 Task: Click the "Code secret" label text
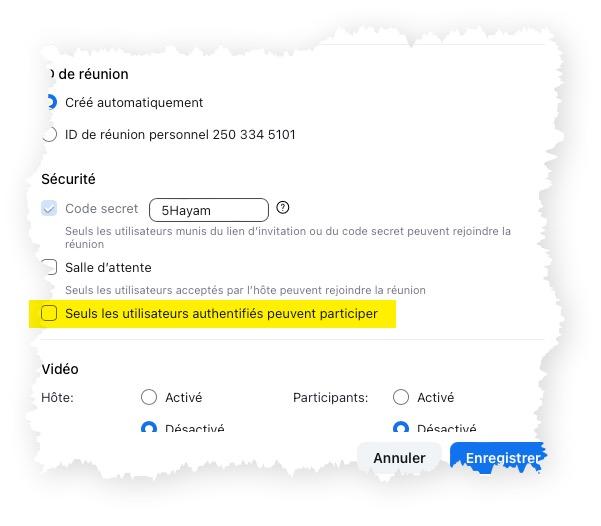point(101,209)
